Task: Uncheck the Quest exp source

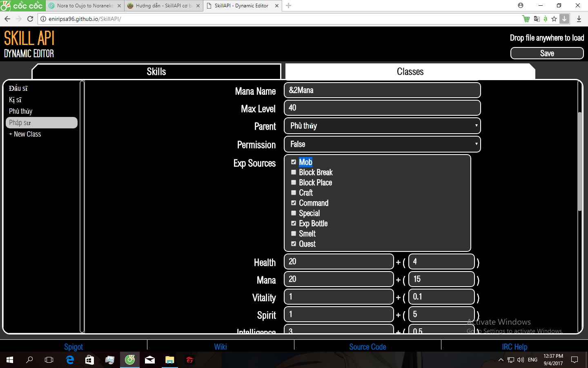Action: [x=293, y=244]
